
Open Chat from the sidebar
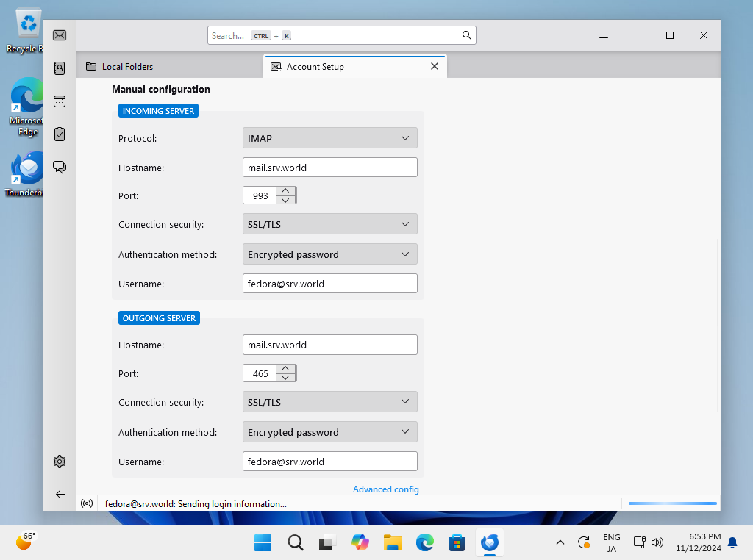59,167
